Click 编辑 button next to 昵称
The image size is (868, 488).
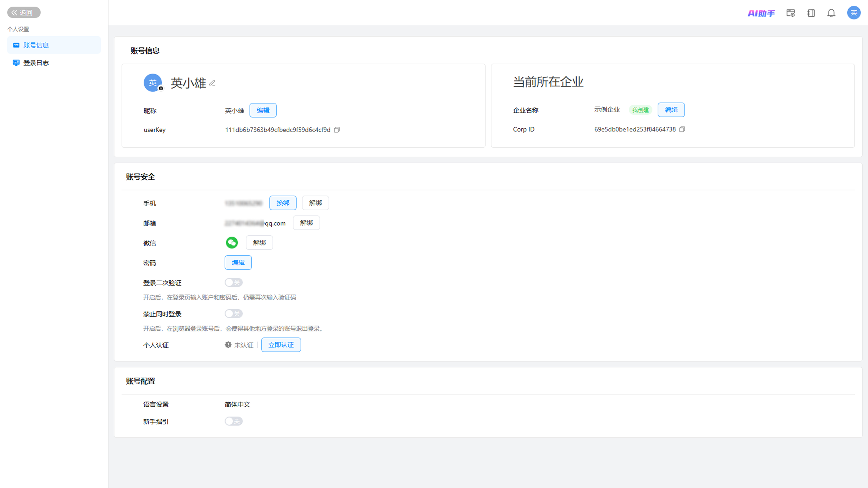(263, 110)
